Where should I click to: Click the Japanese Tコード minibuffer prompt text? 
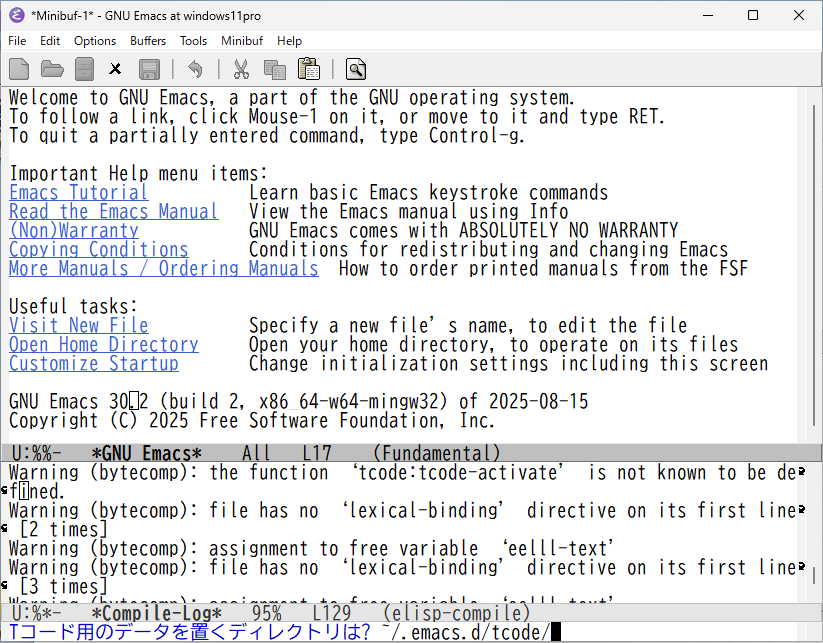(190, 632)
